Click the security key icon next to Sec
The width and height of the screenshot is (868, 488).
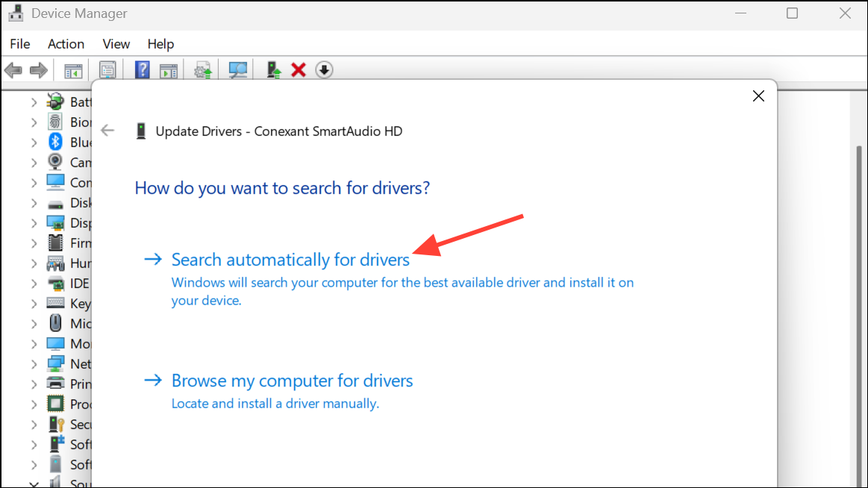(56, 425)
